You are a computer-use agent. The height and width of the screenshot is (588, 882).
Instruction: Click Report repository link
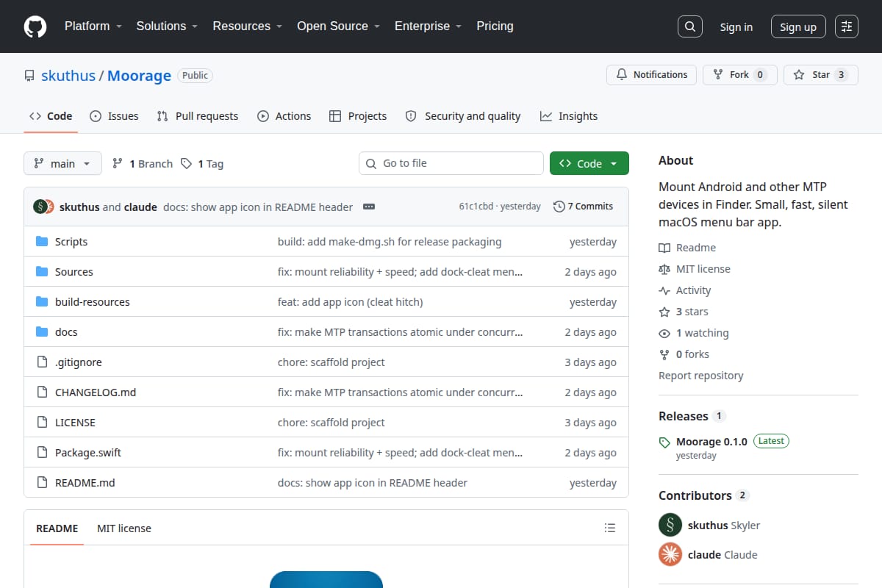(x=700, y=376)
